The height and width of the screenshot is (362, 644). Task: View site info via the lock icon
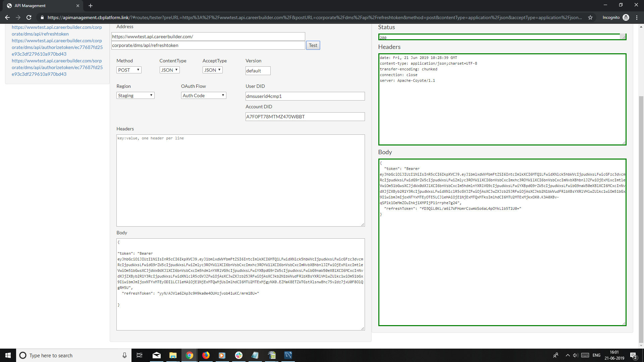(42, 17)
